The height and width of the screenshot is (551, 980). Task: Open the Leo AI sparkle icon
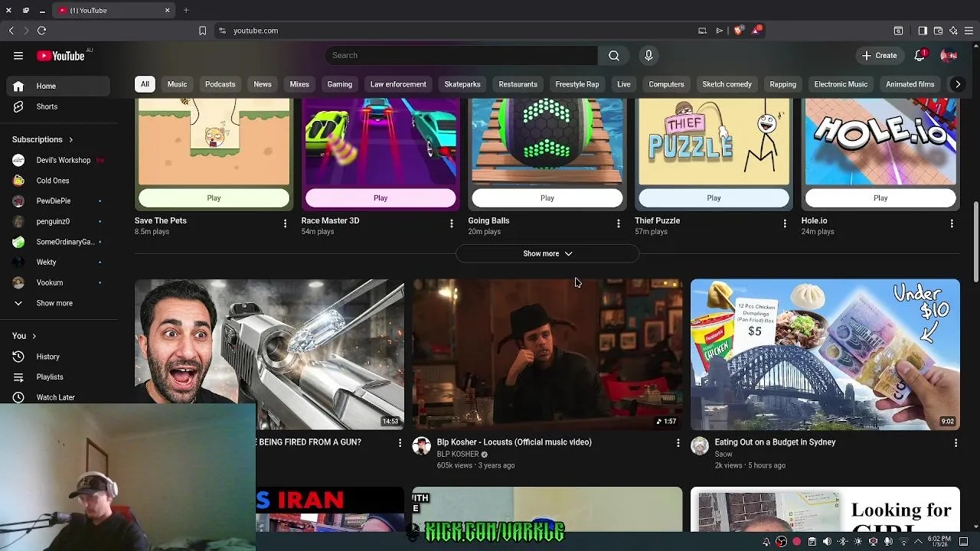click(x=953, y=31)
